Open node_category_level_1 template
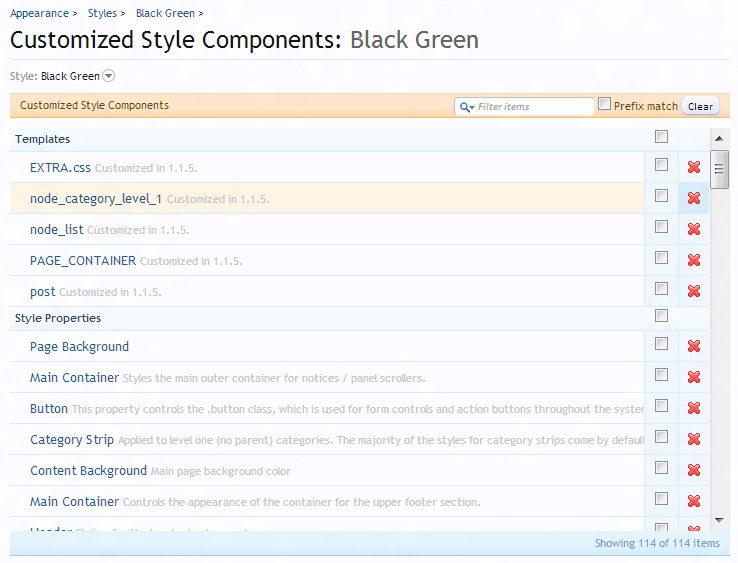Screen dimensions: 738x563 [x=96, y=199]
